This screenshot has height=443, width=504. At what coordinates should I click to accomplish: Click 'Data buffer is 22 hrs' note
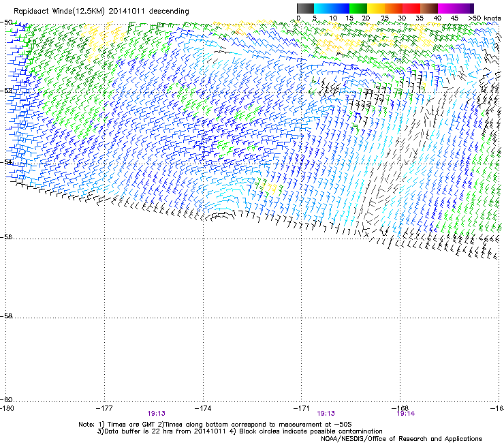coord(140,431)
